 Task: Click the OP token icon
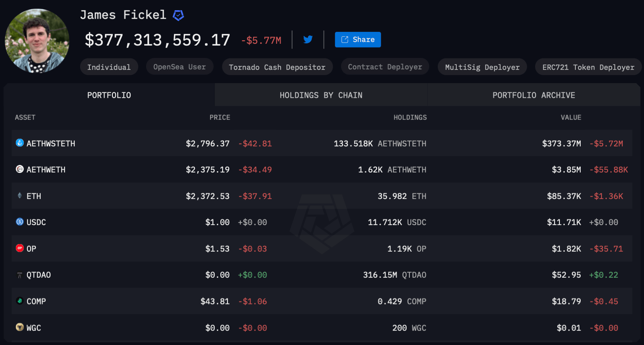point(19,248)
